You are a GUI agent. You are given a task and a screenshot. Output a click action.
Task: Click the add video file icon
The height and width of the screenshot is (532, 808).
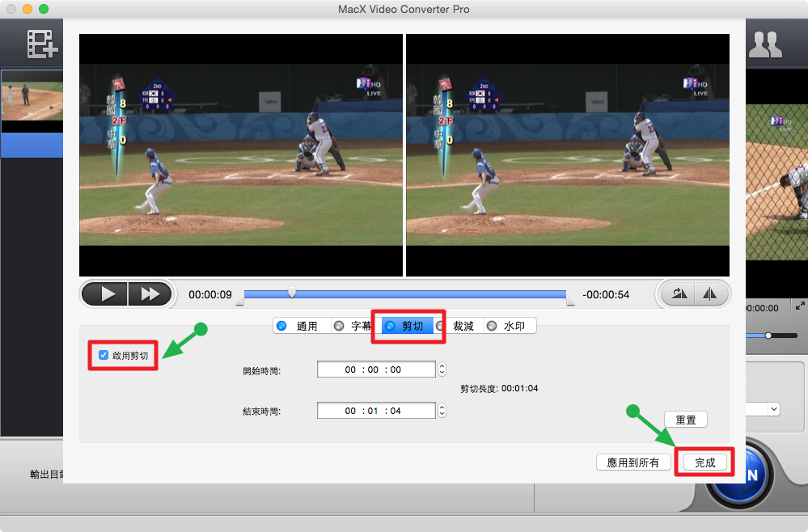click(x=42, y=44)
